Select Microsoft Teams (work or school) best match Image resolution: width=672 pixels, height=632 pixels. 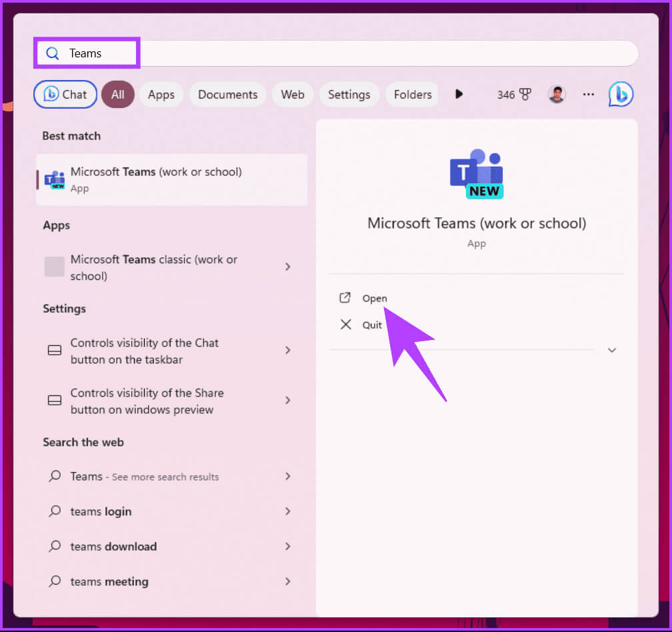tap(172, 179)
